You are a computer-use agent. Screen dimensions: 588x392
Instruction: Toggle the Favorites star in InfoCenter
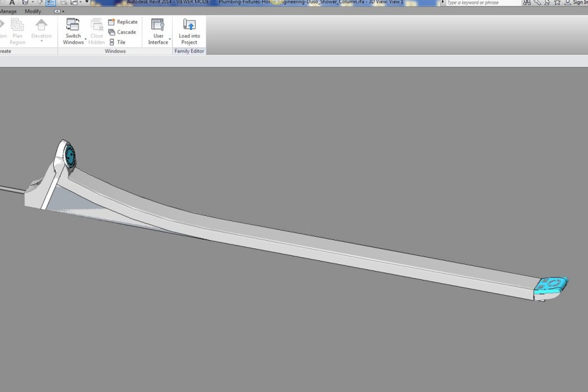[557, 3]
